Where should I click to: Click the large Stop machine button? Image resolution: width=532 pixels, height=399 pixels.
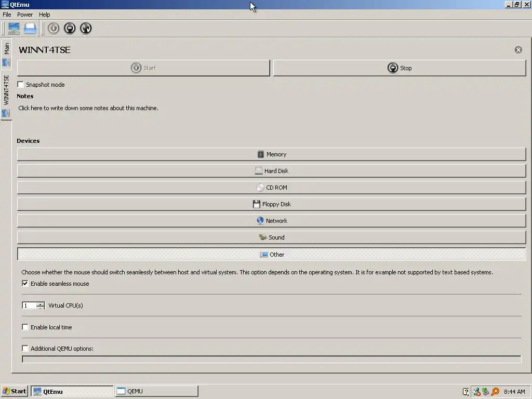[400, 68]
